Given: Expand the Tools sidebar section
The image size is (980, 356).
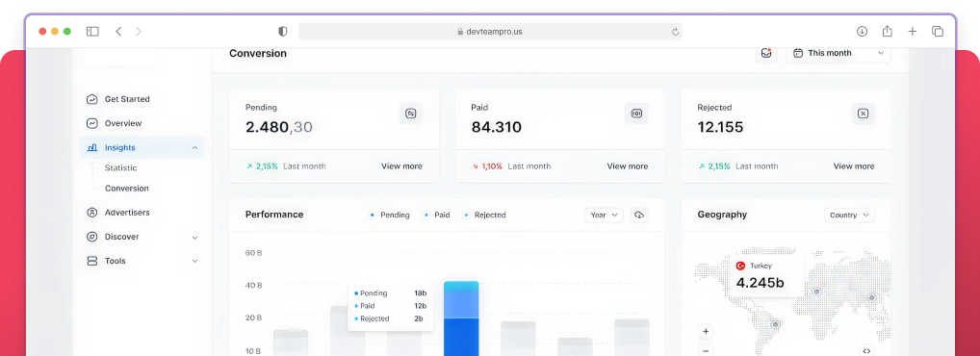Looking at the screenshot, I should (x=194, y=261).
